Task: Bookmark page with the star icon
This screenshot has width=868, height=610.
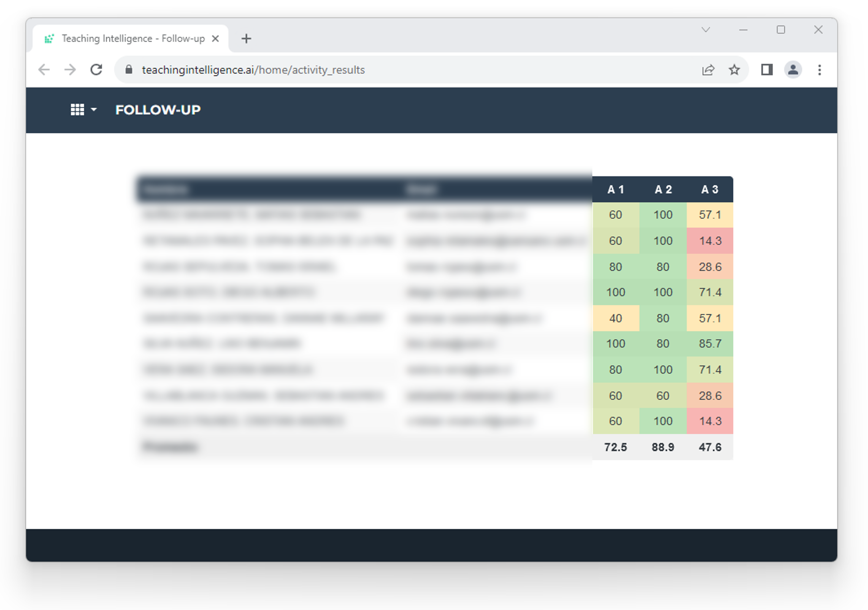Action: point(734,69)
